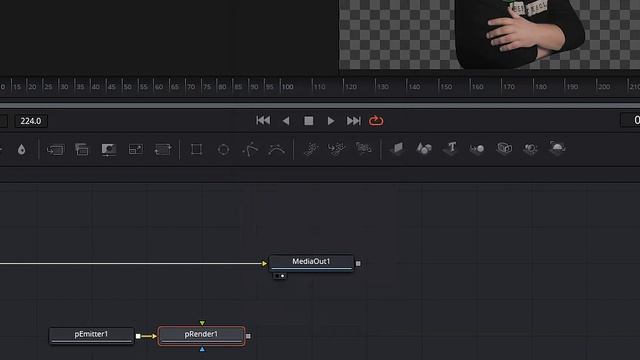This screenshot has height=360, width=640.
Task: Play the composition forward
Action: pyautogui.click(x=331, y=121)
